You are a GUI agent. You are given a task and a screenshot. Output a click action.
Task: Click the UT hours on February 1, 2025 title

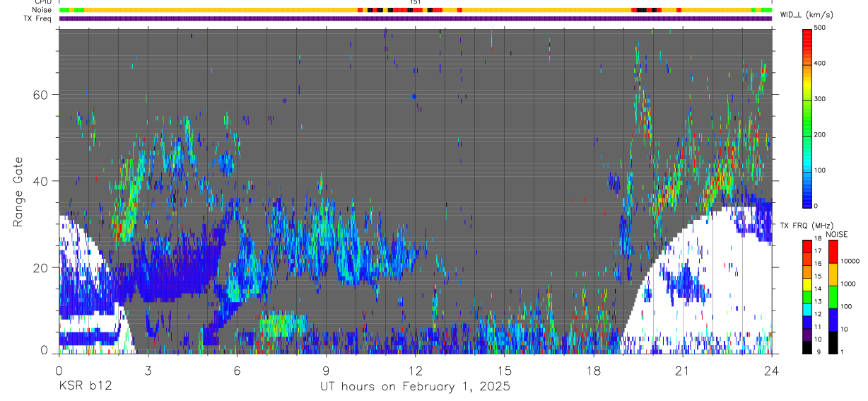414,387
